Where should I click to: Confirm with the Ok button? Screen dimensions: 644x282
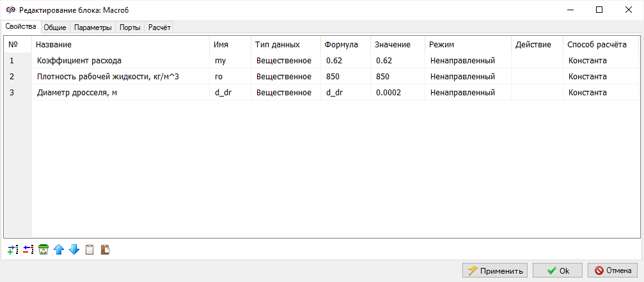[x=557, y=270]
